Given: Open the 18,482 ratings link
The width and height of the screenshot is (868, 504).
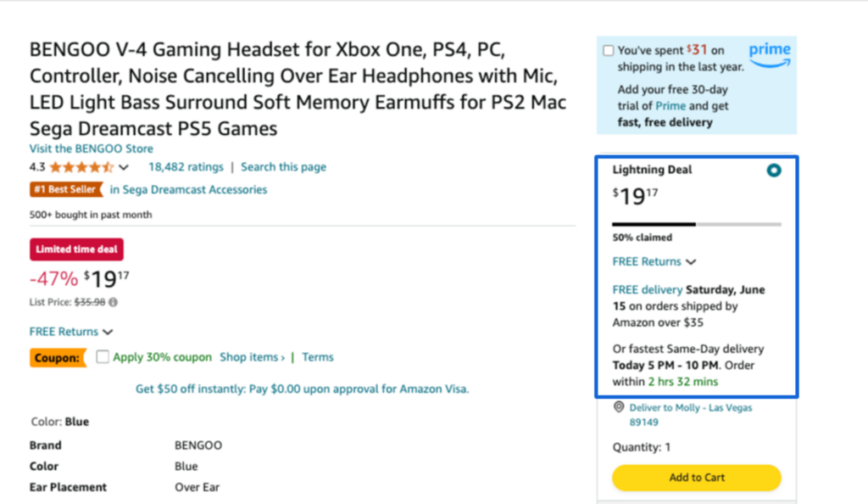Looking at the screenshot, I should 186,166.
